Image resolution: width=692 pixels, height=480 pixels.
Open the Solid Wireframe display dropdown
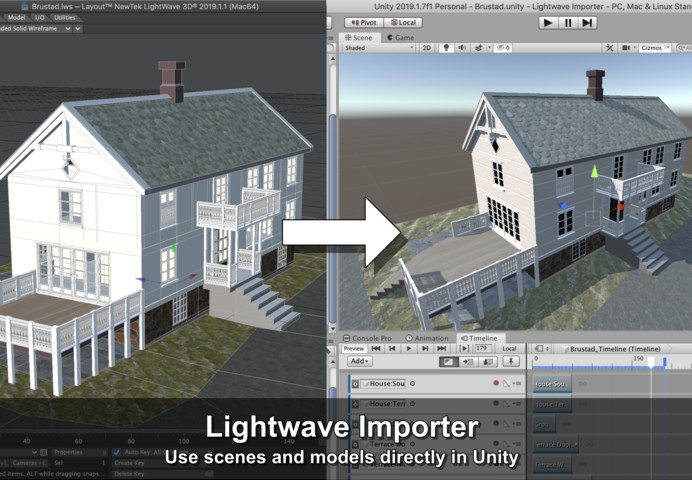(x=35, y=28)
